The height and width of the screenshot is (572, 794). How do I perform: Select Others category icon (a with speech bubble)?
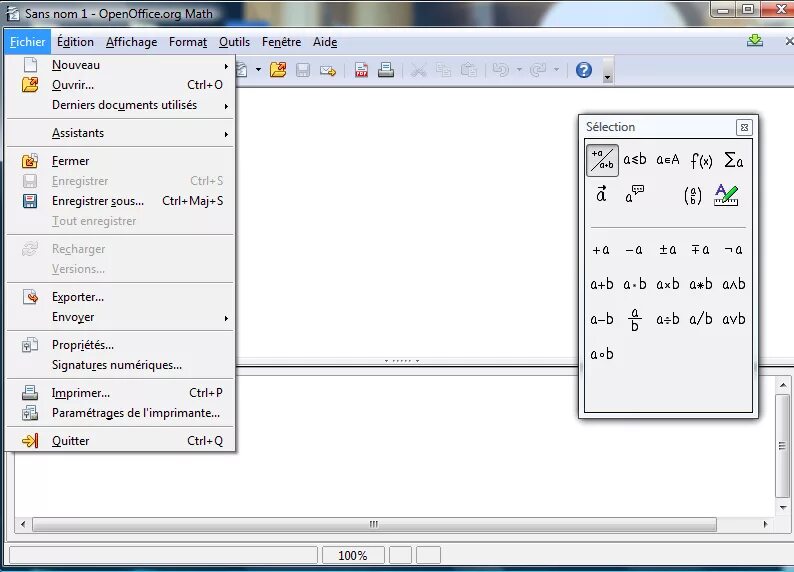click(634, 194)
